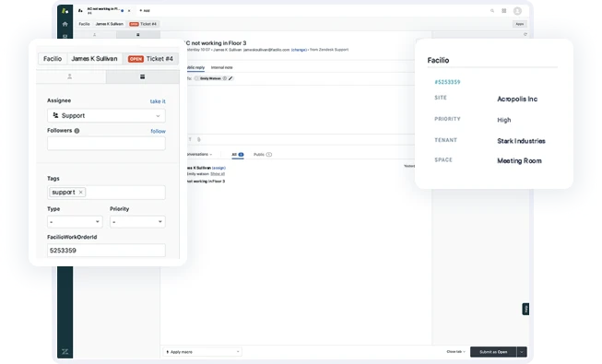Image resolution: width=602 pixels, height=364 pixels.
Task: Click the Ticket #4 breadcrumb in the background window
Action: 144,24
